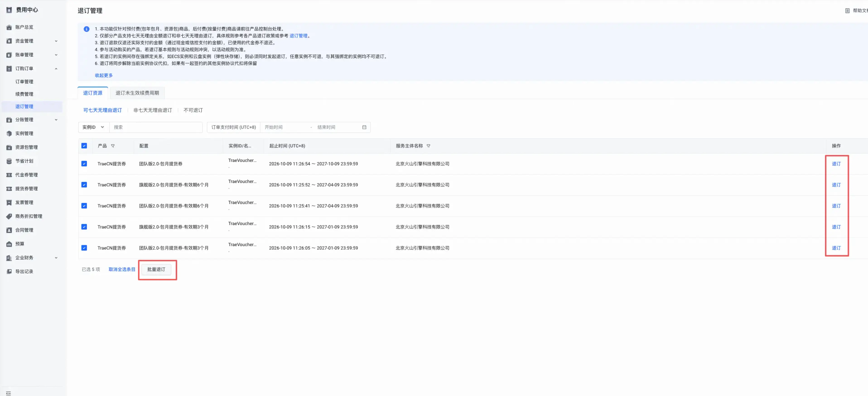This screenshot has height=396, width=868.
Task: Click the 实例管理 cube icon
Action: click(9, 134)
